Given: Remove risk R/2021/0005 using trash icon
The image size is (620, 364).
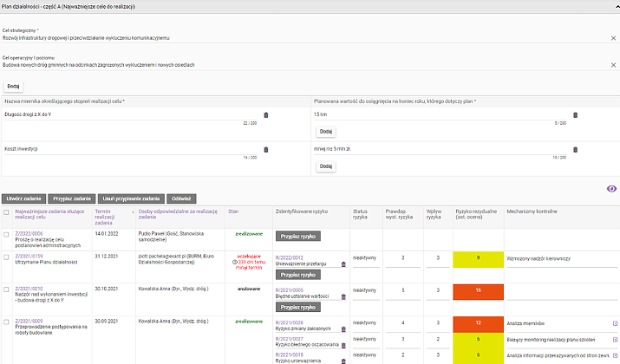Looking at the screenshot, I should [x=343, y=296].
